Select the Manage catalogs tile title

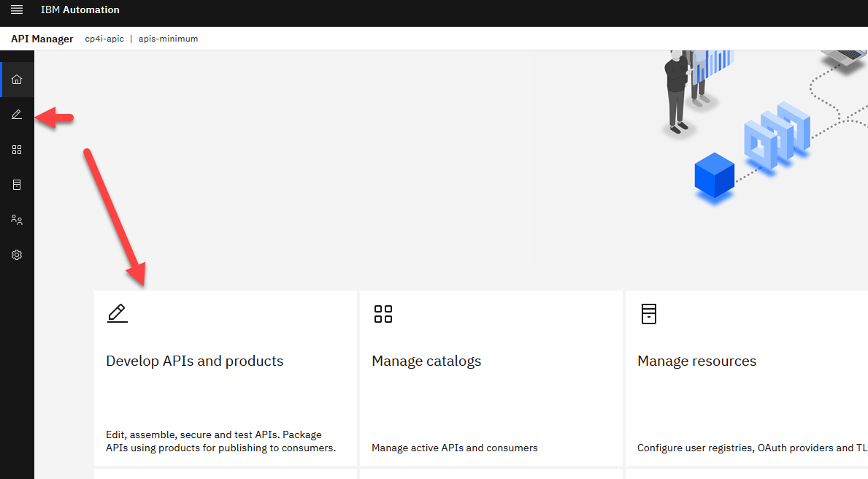(x=426, y=361)
